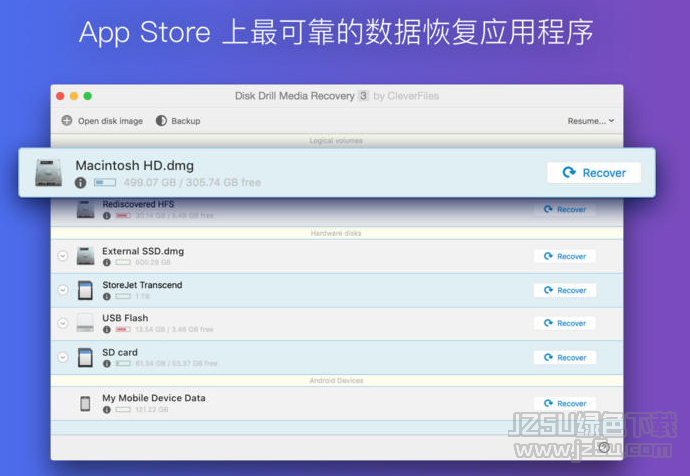690x476 pixels.
Task: Click the My Mobile Device Data phone icon
Action: [85, 403]
